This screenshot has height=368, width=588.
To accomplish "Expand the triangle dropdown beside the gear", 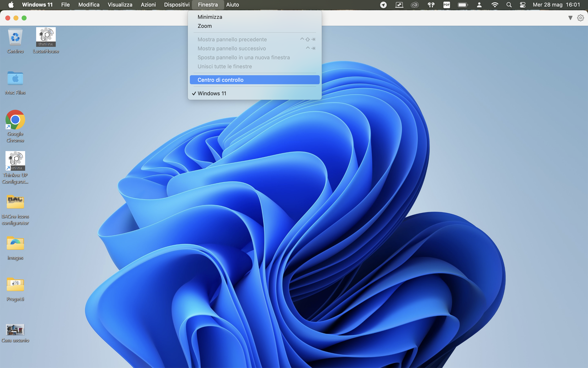I will click(570, 18).
